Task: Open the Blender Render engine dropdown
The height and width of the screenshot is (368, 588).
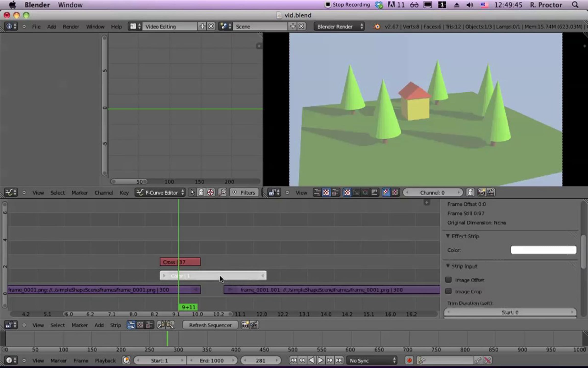Action: click(x=339, y=26)
